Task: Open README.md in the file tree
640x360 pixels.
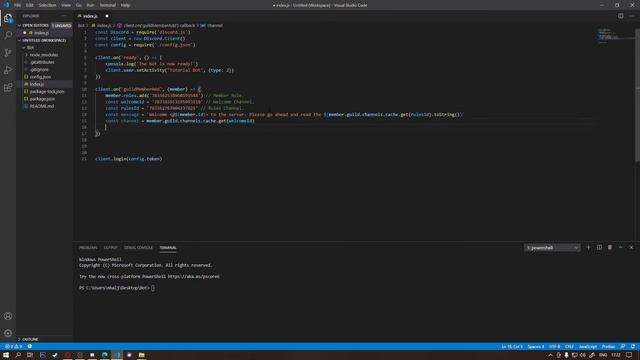Action: 42,106
